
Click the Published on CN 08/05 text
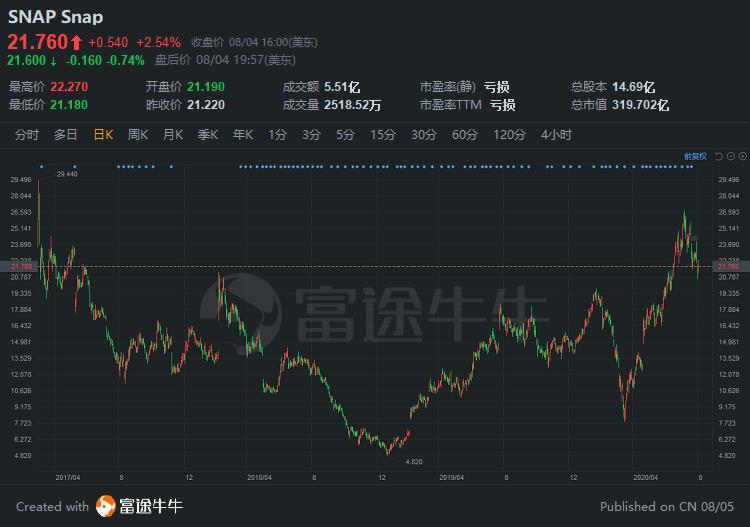point(667,507)
